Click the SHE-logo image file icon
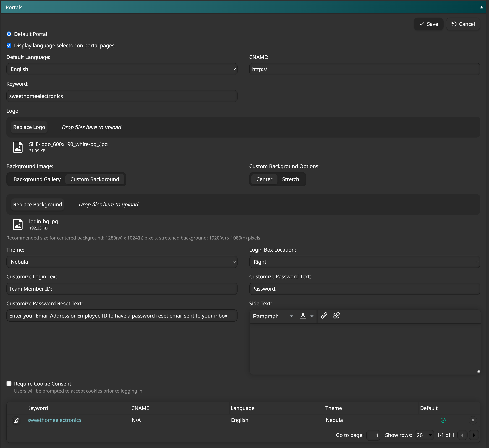The width and height of the screenshot is (489, 448). point(18,147)
